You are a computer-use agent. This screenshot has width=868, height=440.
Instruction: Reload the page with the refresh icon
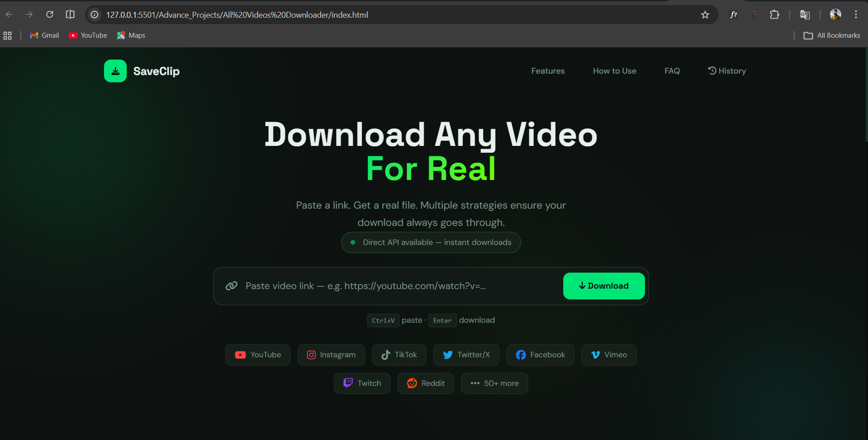(x=50, y=15)
